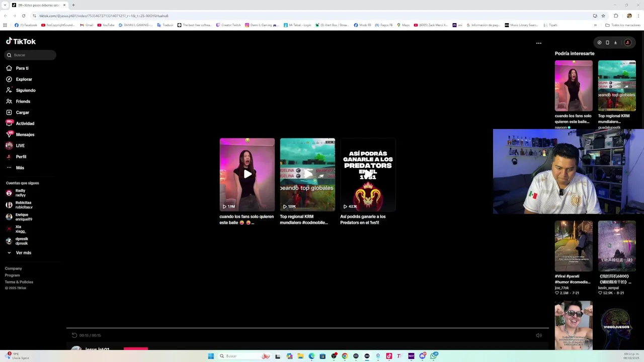Click the replay video button

tap(74, 335)
